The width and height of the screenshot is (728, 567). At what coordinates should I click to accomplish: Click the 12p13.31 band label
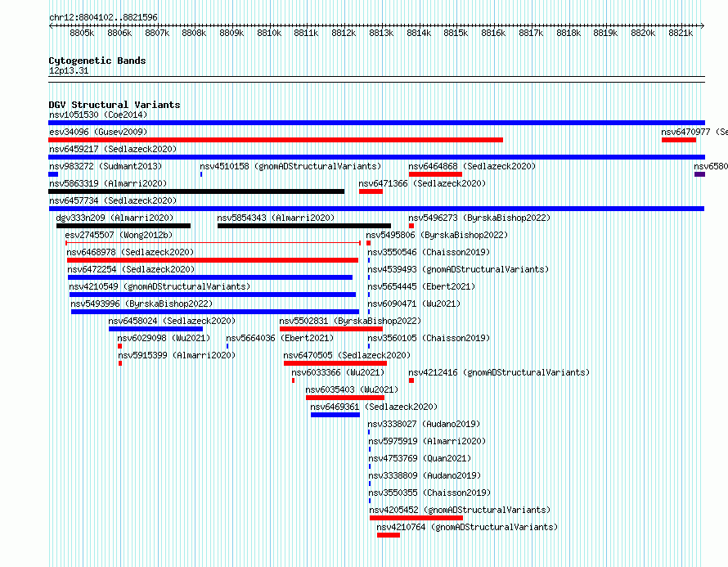[x=69, y=70]
